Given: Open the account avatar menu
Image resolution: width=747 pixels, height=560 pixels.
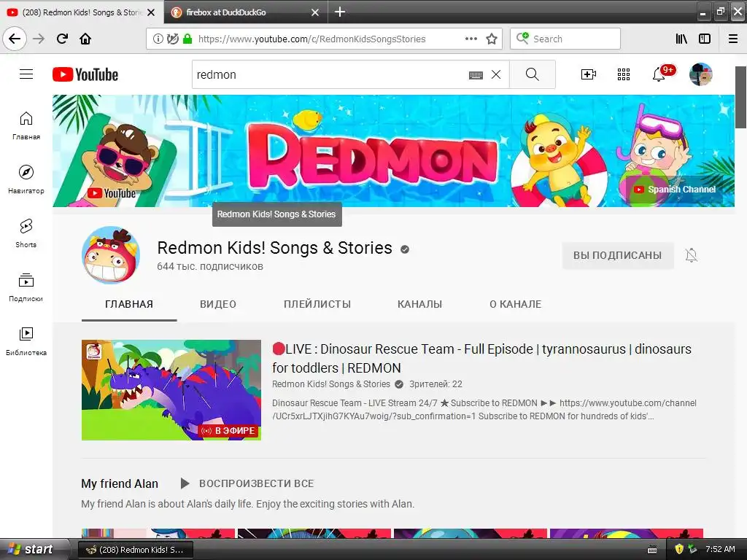Looking at the screenshot, I should coord(701,74).
